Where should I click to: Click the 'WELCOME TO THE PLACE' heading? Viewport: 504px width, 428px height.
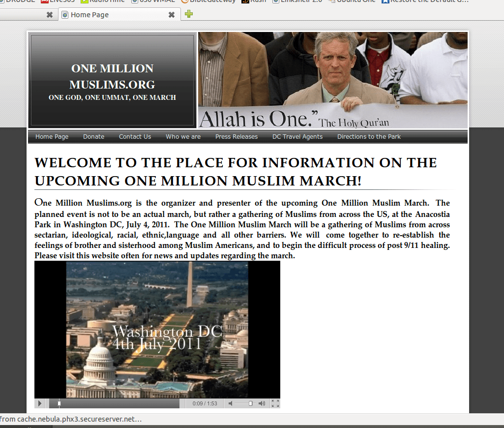click(x=236, y=172)
